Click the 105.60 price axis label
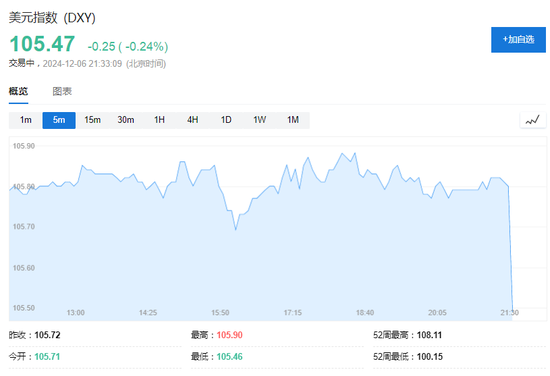 pos(24,268)
